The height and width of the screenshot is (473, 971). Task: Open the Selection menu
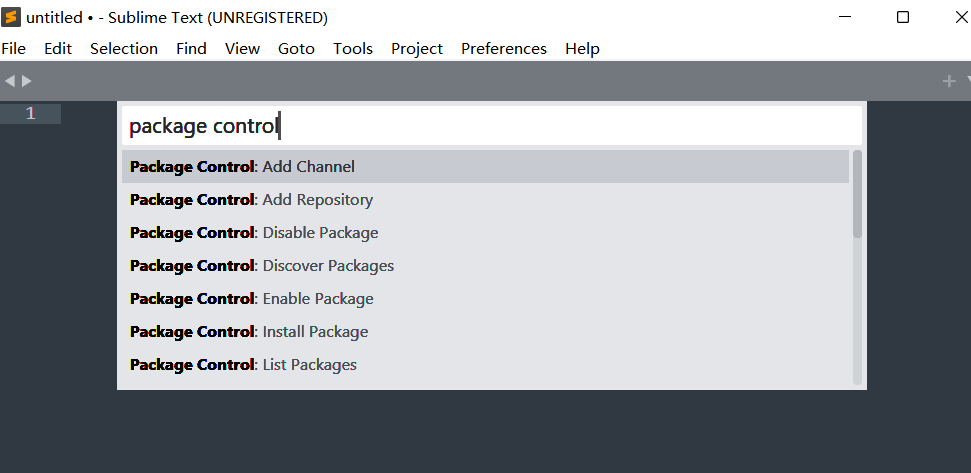124,48
